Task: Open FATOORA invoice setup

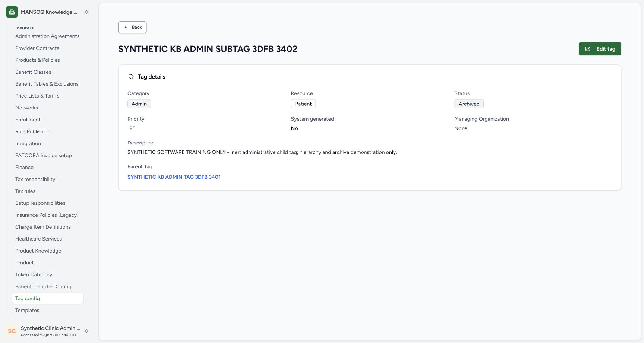Action: coord(44,155)
